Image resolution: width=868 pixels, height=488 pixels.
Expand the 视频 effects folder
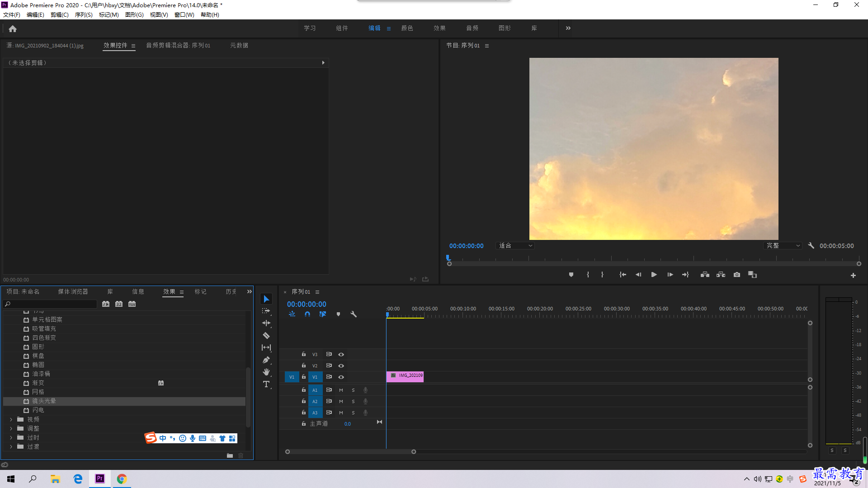click(x=11, y=419)
